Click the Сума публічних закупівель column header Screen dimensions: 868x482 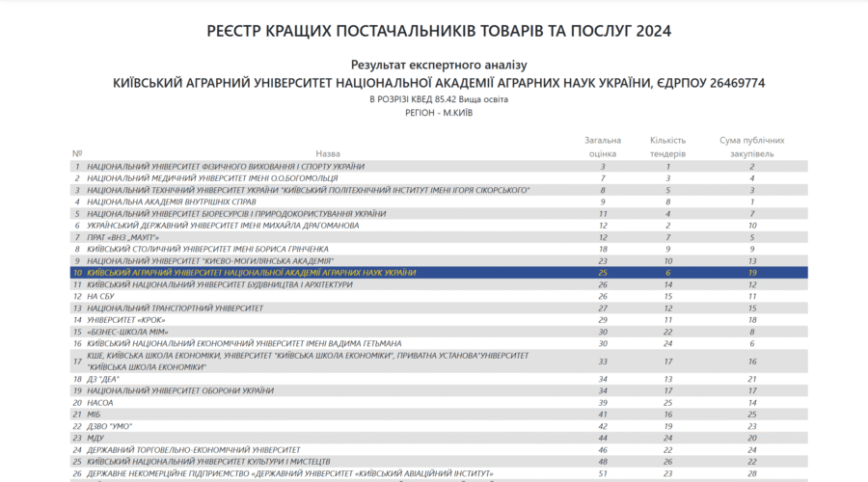point(751,147)
